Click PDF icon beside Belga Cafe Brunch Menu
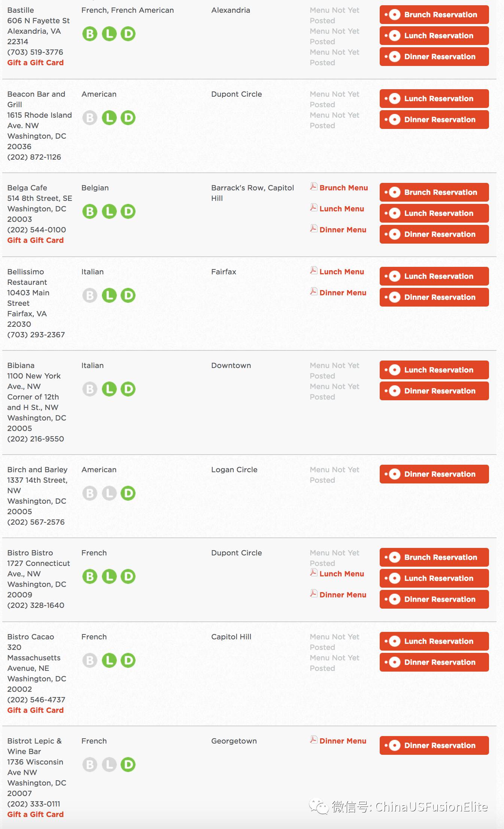 pos(314,187)
